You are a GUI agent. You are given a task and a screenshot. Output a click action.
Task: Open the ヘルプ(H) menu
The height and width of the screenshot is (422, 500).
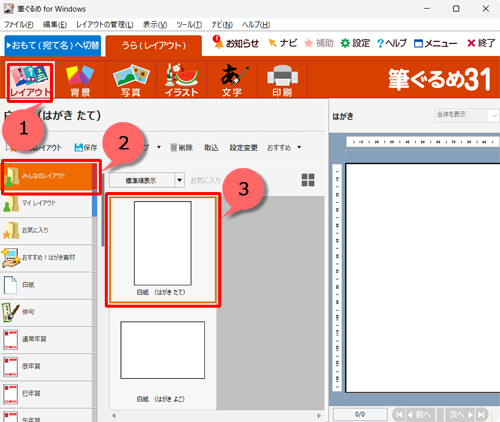[256, 25]
